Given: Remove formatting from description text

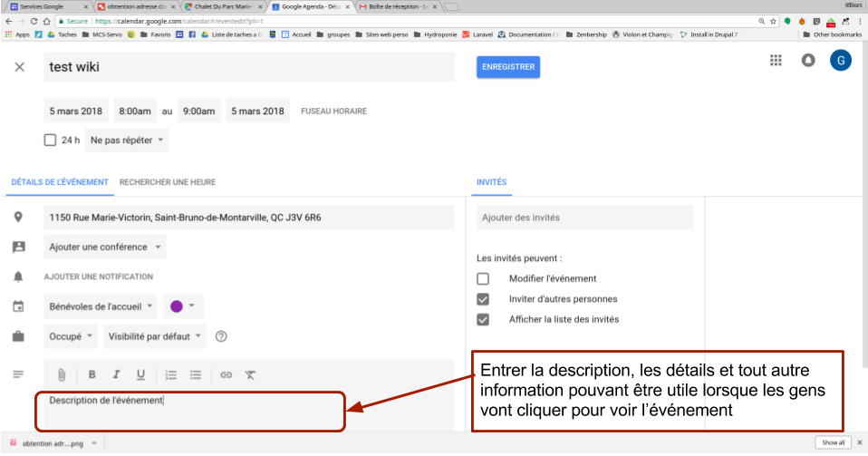Looking at the screenshot, I should click(251, 374).
